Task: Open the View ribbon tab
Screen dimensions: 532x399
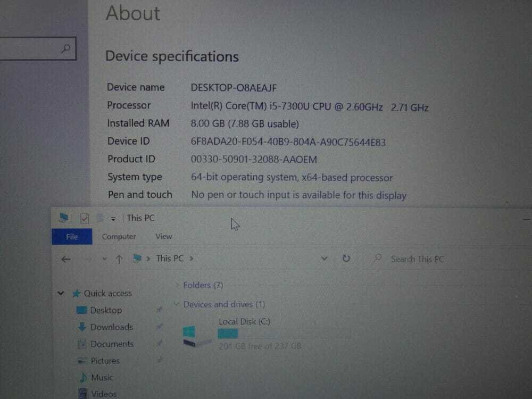Action: 163,236
